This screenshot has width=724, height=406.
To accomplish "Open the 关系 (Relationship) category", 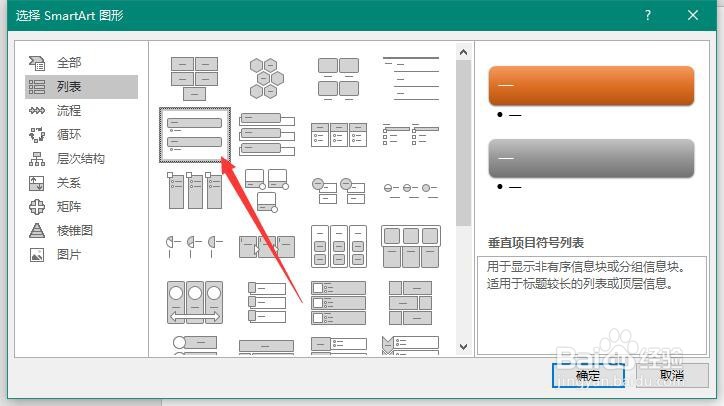I will pyautogui.click(x=81, y=183).
